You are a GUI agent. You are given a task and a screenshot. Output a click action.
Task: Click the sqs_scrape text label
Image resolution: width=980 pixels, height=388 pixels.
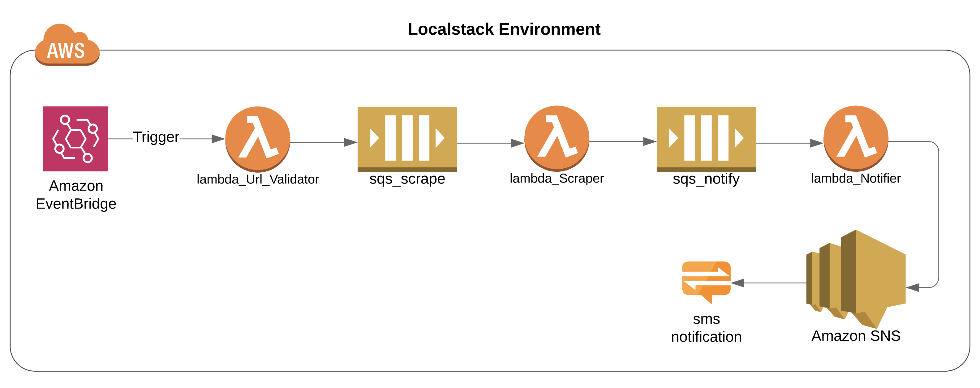point(407,179)
